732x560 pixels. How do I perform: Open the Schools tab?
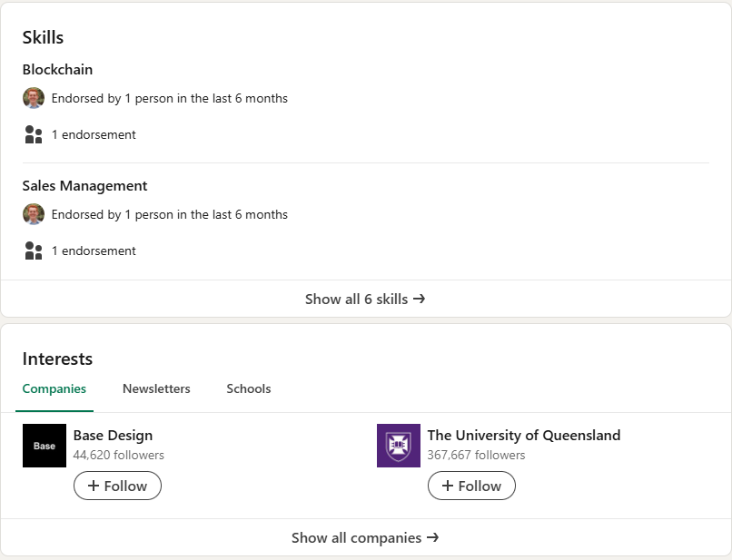(x=249, y=388)
